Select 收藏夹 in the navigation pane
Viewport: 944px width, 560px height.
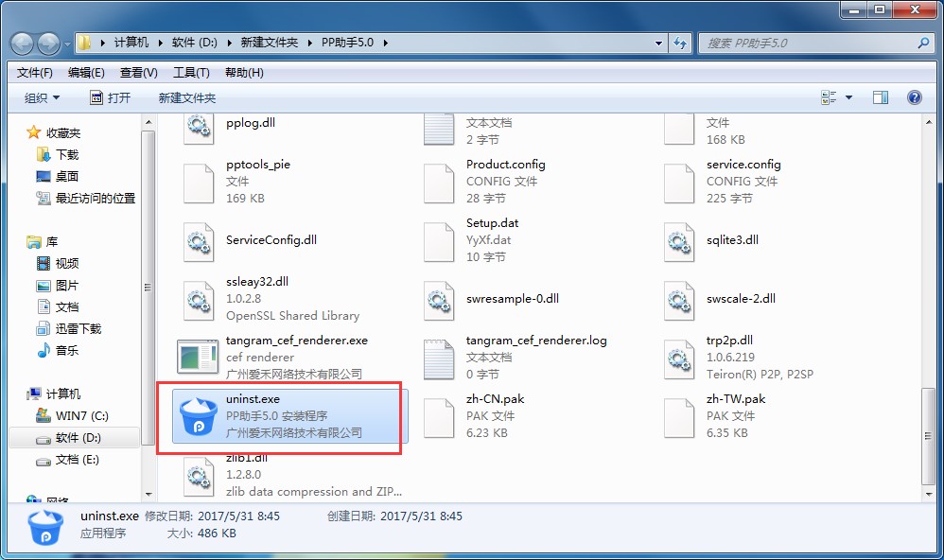click(54, 133)
